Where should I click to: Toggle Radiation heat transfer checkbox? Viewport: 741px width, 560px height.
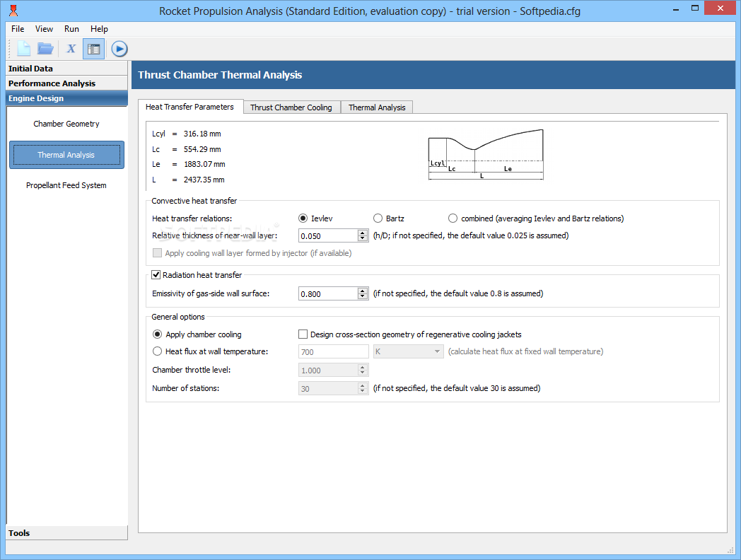(x=156, y=274)
